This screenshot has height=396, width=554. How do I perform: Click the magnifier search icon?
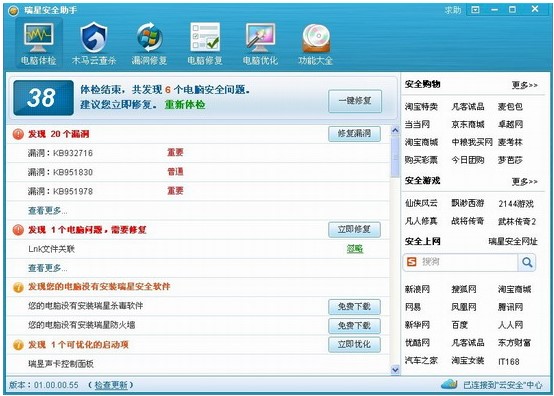[527, 262]
